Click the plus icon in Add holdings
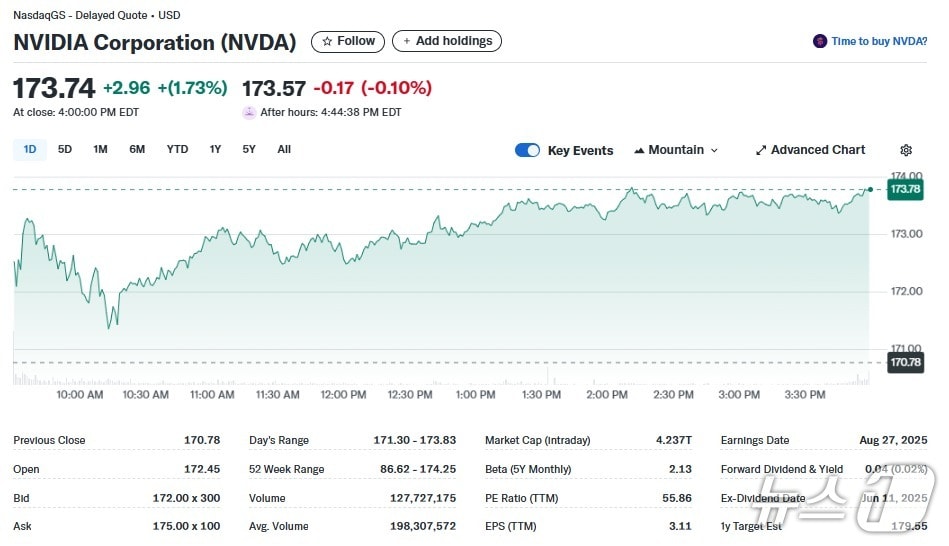Screen dimensions: 949x546 [406, 41]
